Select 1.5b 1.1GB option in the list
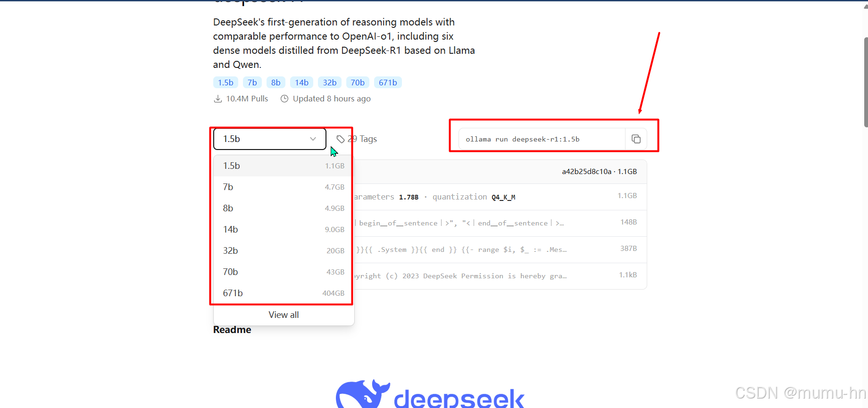This screenshot has height=408, width=868. [284, 166]
